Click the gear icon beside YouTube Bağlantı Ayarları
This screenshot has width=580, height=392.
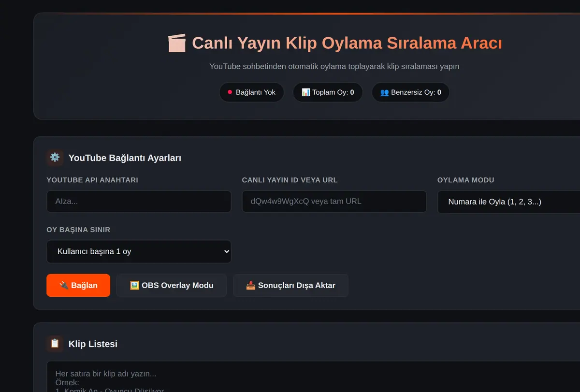pyautogui.click(x=55, y=158)
